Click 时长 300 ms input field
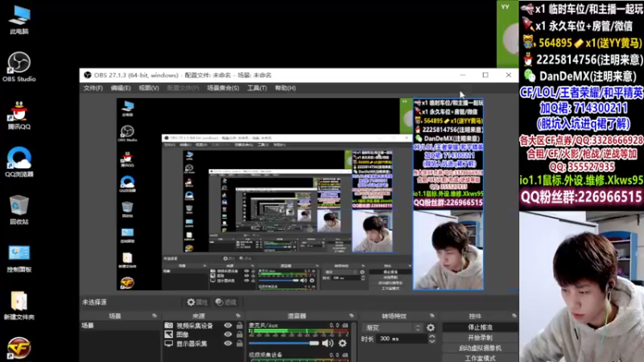Viewport: 644px width, 362px height. [x=402, y=339]
